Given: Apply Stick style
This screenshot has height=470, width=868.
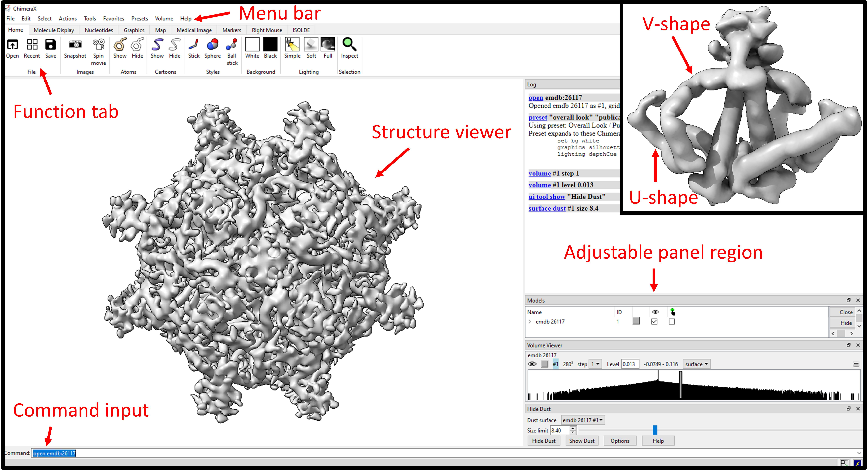Looking at the screenshot, I should point(194,44).
